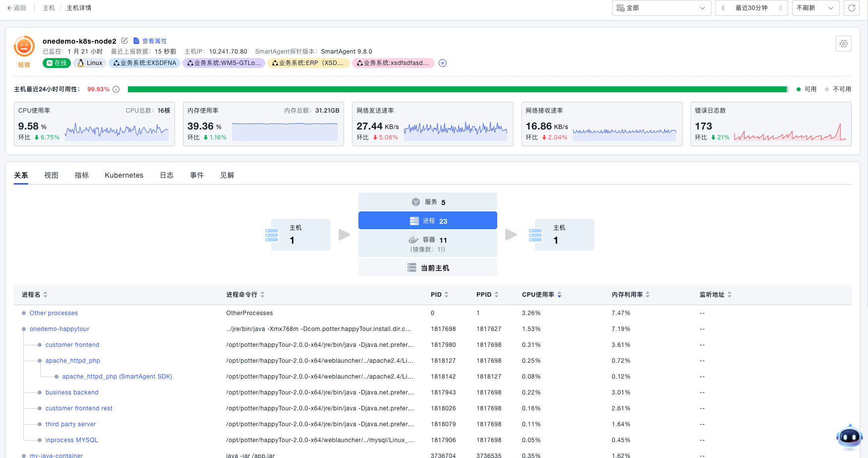This screenshot has width=868, height=458.
Task: Click availability info icon beside 99.93%
Action: (116, 89)
